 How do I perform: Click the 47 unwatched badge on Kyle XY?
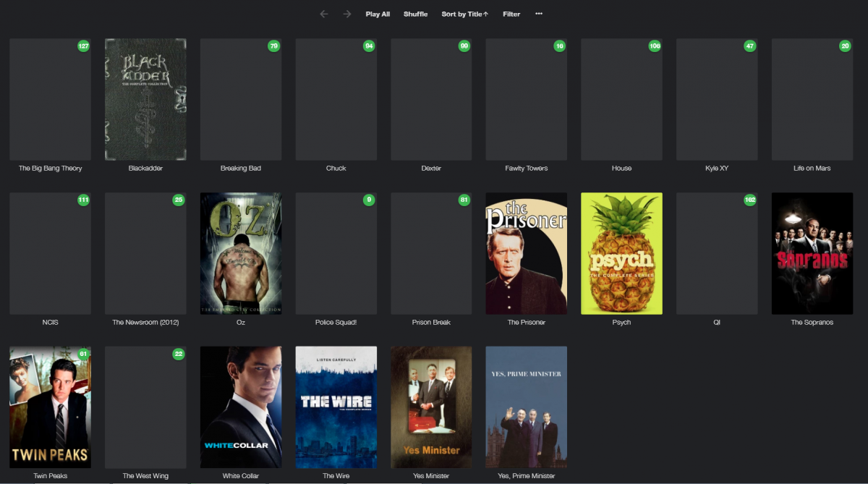tap(750, 46)
